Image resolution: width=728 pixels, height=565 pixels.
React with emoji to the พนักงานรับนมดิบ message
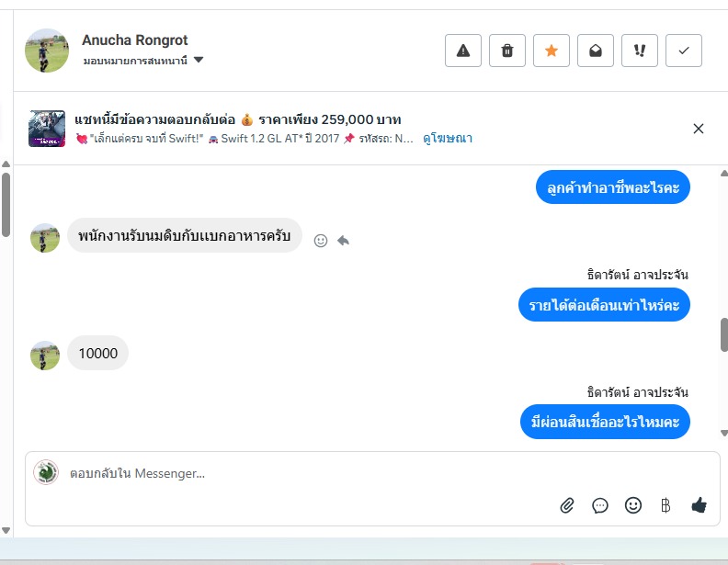tap(321, 241)
